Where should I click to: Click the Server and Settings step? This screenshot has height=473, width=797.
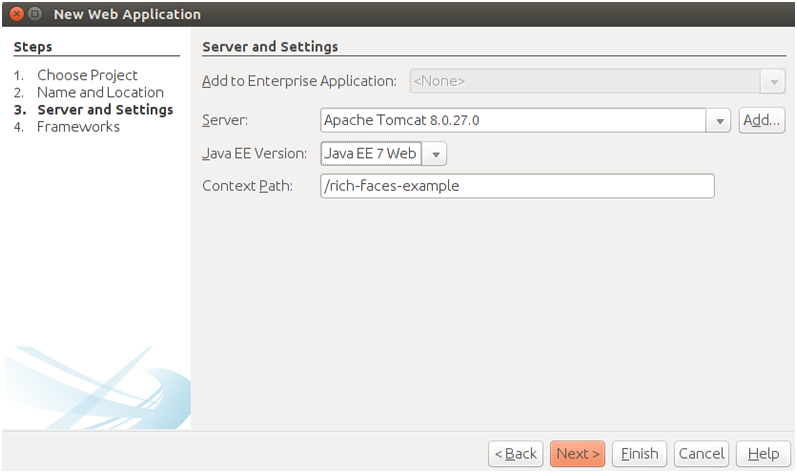coord(105,110)
